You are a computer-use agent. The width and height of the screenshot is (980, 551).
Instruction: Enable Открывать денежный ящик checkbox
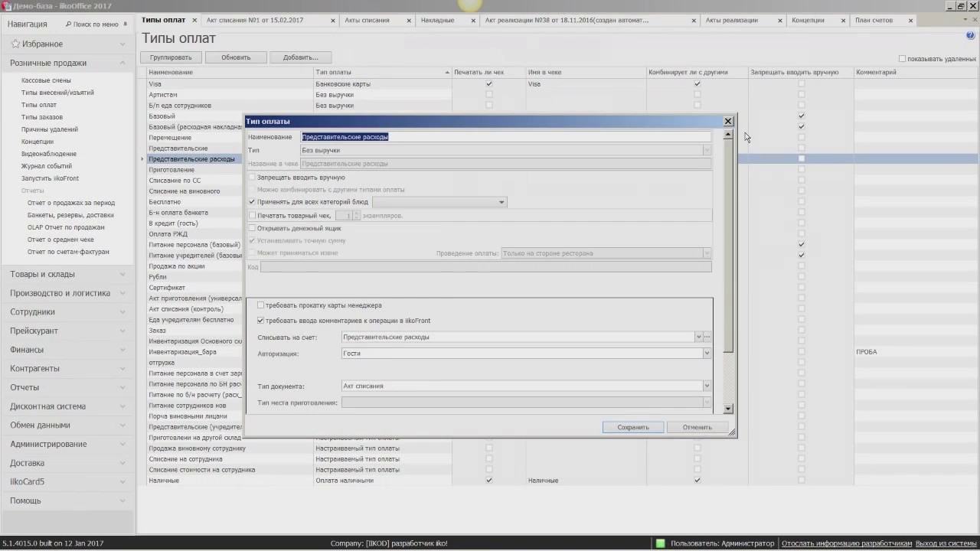click(x=252, y=228)
